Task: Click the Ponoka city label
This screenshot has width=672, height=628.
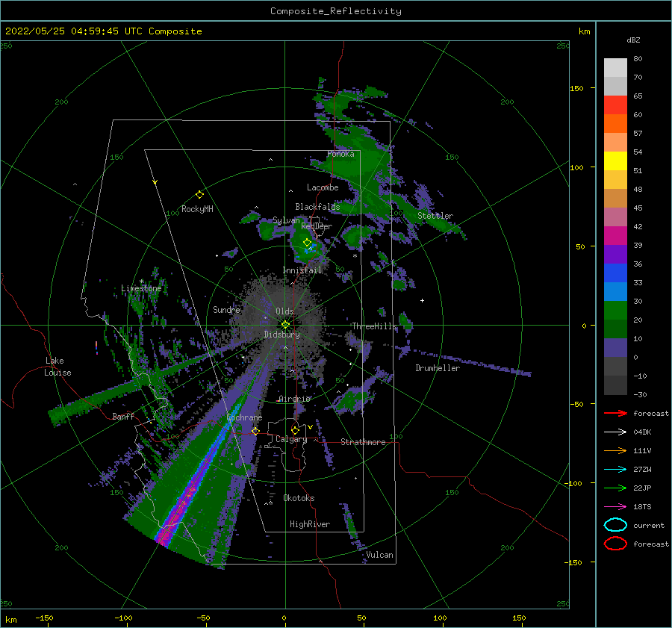Action: (340, 154)
